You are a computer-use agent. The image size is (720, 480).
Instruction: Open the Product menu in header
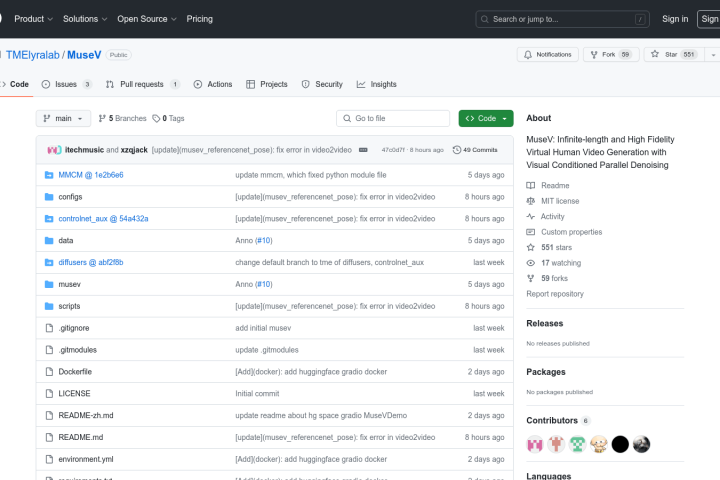[34, 18]
